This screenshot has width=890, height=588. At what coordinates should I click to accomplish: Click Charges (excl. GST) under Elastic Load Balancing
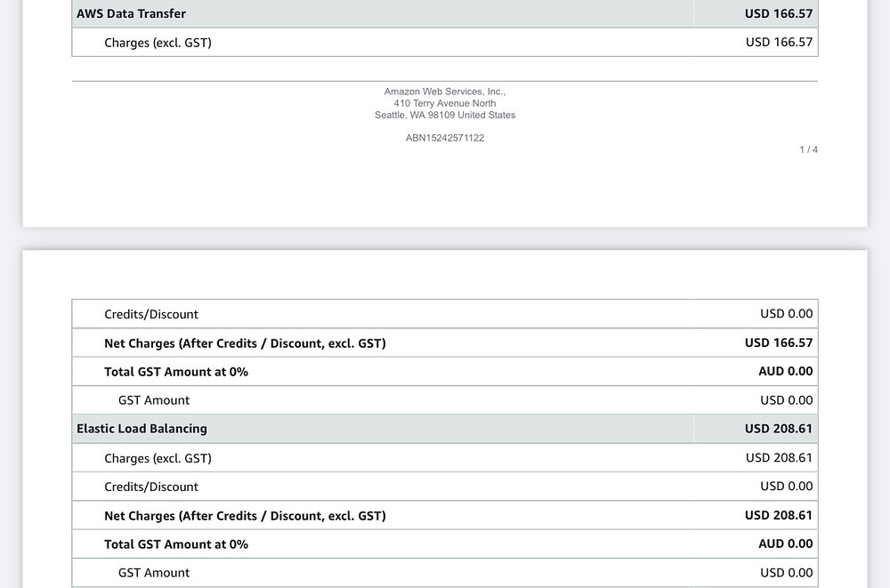pyautogui.click(x=158, y=458)
